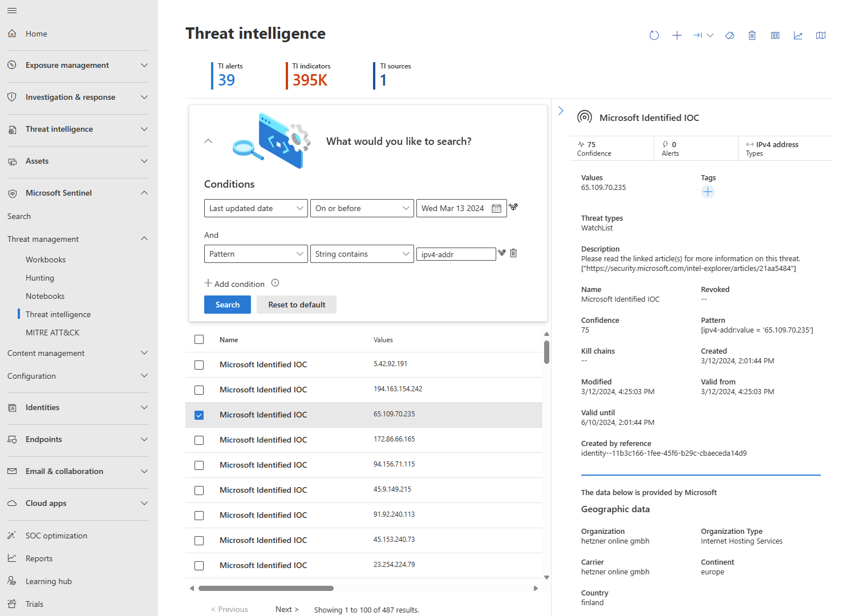This screenshot has width=855, height=616.
Task: Collapse the search conditions panel chevron
Action: pos(208,141)
